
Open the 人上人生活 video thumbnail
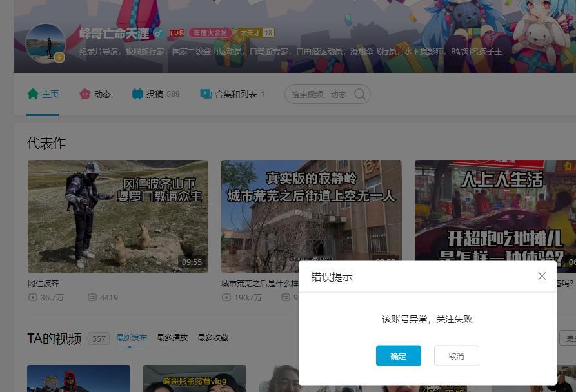[495, 210]
